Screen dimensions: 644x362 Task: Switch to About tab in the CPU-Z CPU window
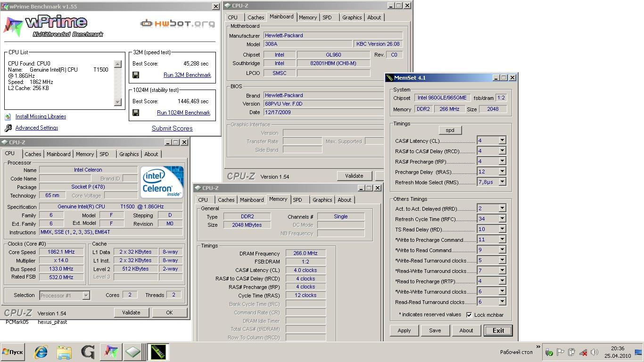(x=151, y=154)
